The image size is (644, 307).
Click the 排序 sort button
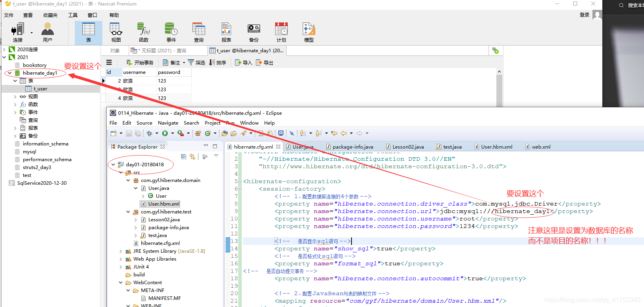click(x=217, y=63)
